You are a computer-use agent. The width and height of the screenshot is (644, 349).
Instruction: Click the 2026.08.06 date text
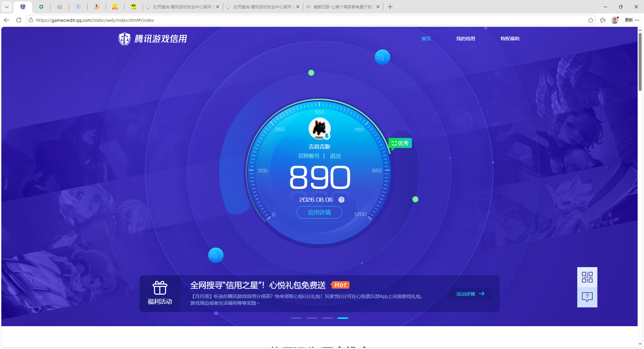click(316, 200)
